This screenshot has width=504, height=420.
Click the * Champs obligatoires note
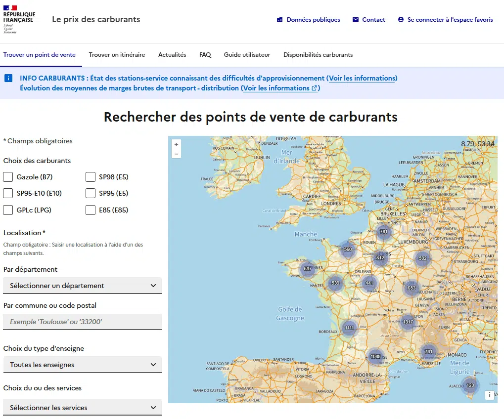38,141
